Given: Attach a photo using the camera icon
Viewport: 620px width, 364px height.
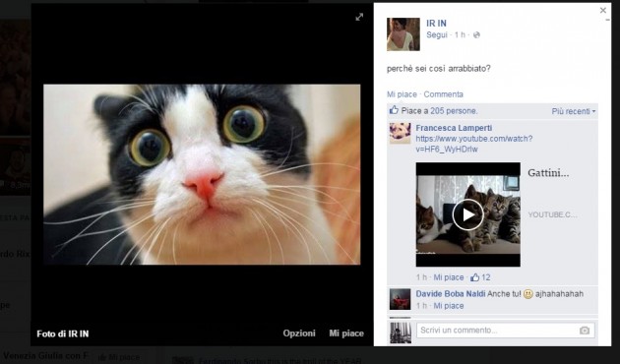Looking at the screenshot, I should (585, 331).
